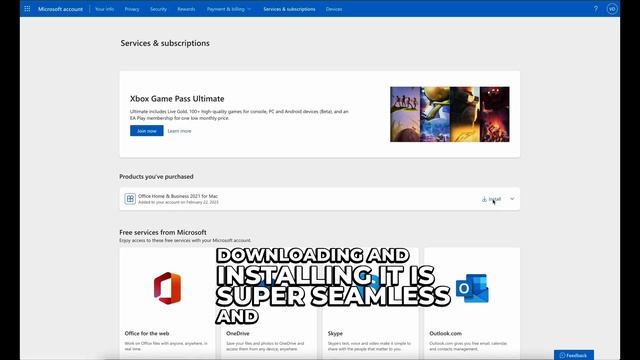Click the help question mark icon
The image size is (640, 360).
[x=596, y=9]
